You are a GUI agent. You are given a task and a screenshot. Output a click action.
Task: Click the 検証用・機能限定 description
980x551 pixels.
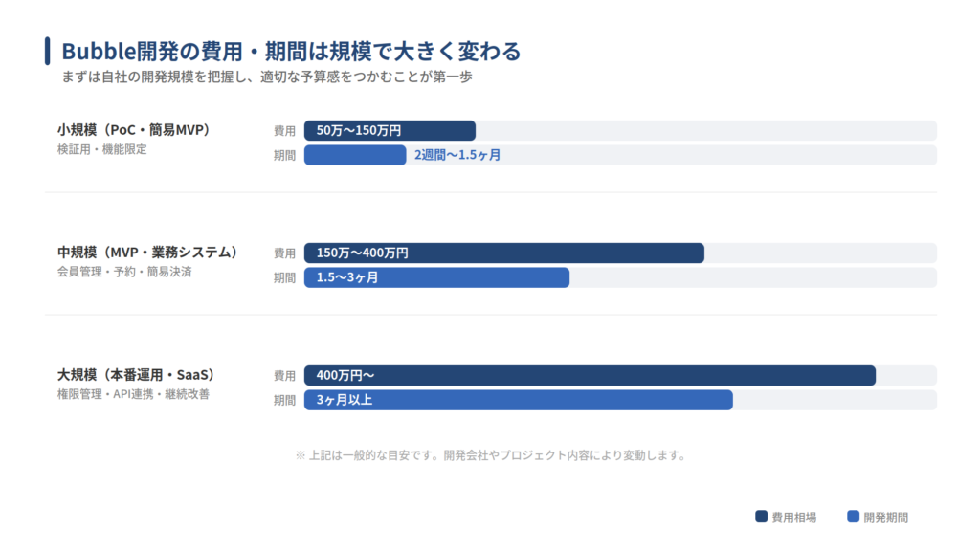coord(102,149)
